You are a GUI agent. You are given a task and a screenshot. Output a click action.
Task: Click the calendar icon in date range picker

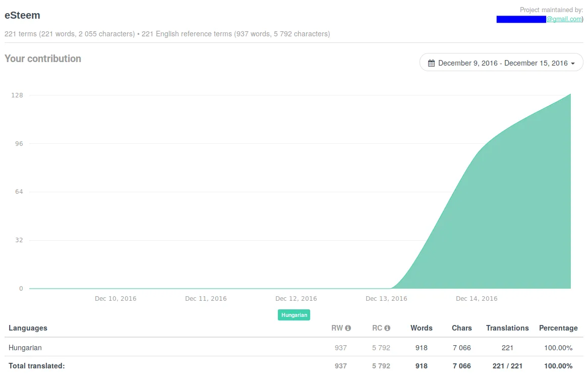point(431,63)
